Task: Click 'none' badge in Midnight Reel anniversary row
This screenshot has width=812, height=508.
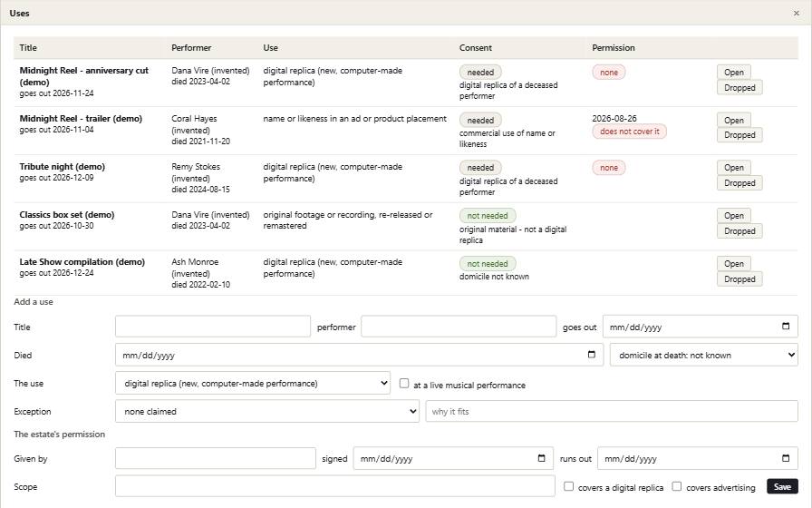Action: (608, 72)
